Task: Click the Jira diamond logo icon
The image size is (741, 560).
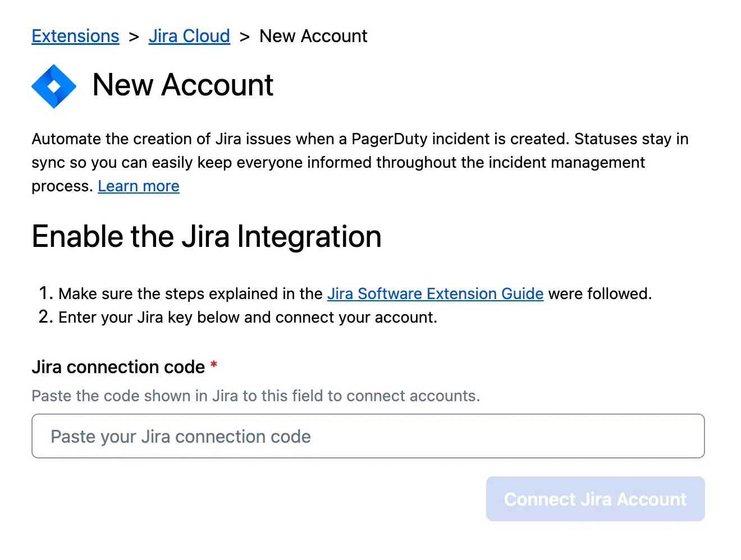Action: [x=54, y=86]
